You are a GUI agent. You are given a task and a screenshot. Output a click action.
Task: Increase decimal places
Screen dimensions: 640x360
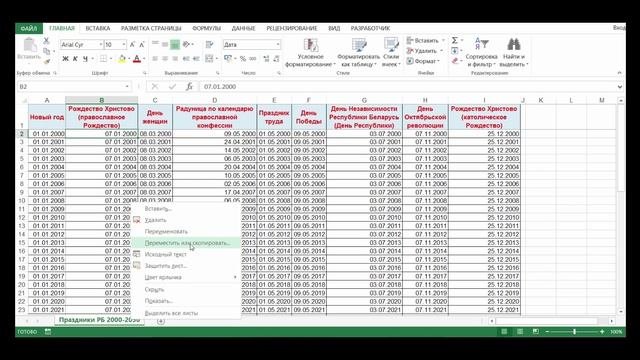(x=266, y=59)
